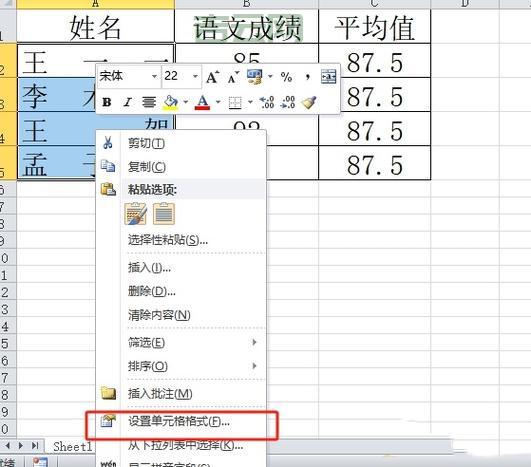
Task: Select the 87.5 cell in row 2
Action: click(x=375, y=61)
